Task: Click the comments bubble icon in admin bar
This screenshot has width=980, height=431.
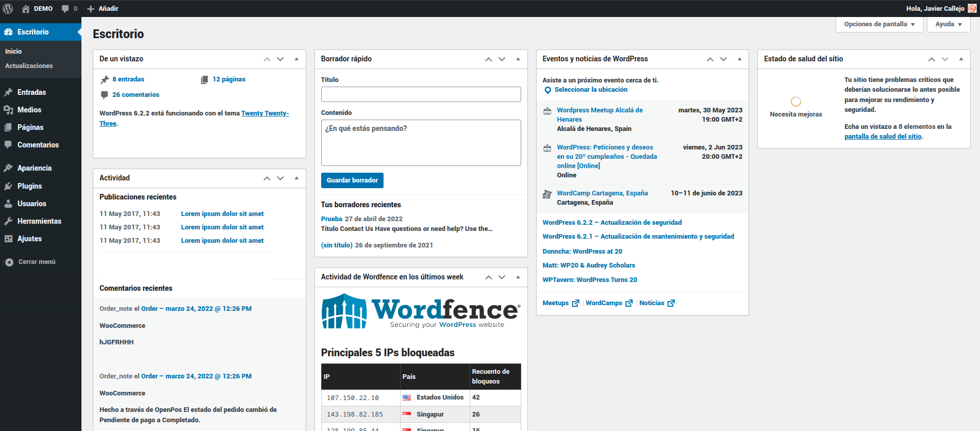Action: coord(65,9)
